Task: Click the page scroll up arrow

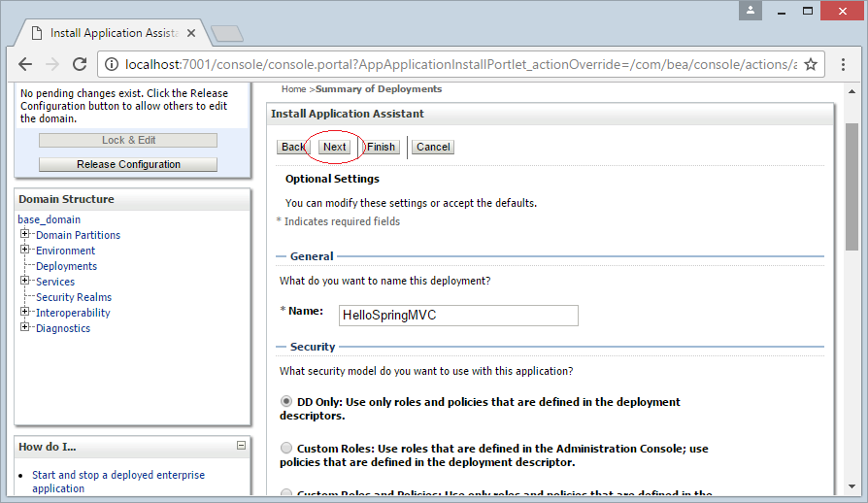Action: pos(851,91)
